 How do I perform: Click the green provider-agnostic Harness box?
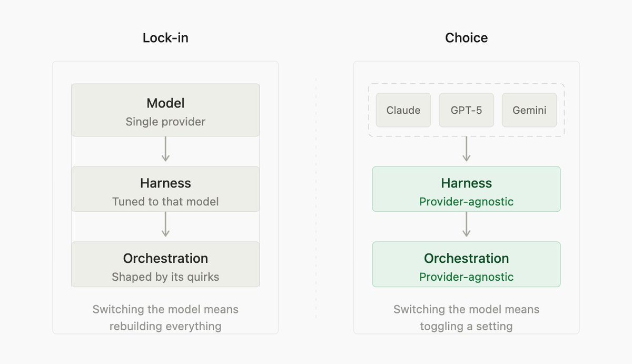coord(466,189)
